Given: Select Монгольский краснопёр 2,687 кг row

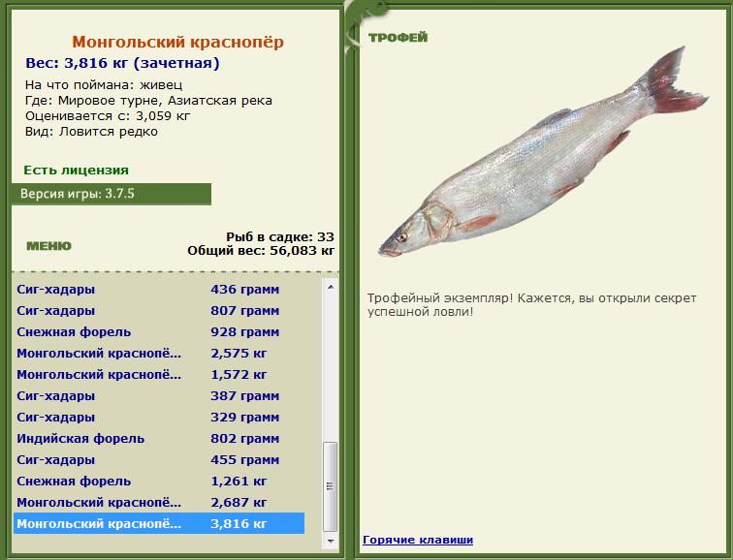Looking at the screenshot, I should [x=159, y=503].
